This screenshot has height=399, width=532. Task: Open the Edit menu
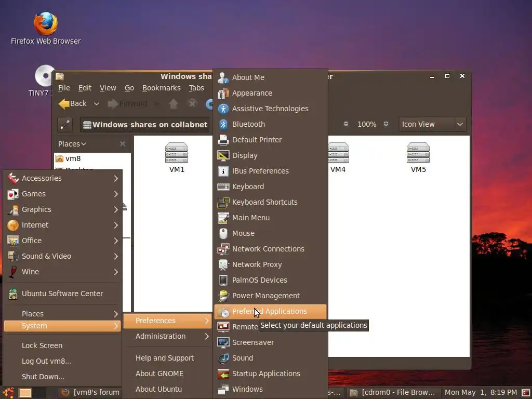[85, 88]
